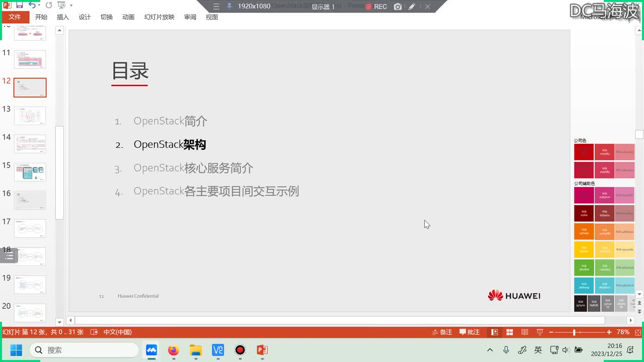Viewport: 644px width, 362px height.
Task: Click the Huawei logo on the slide
Action: pos(514,296)
